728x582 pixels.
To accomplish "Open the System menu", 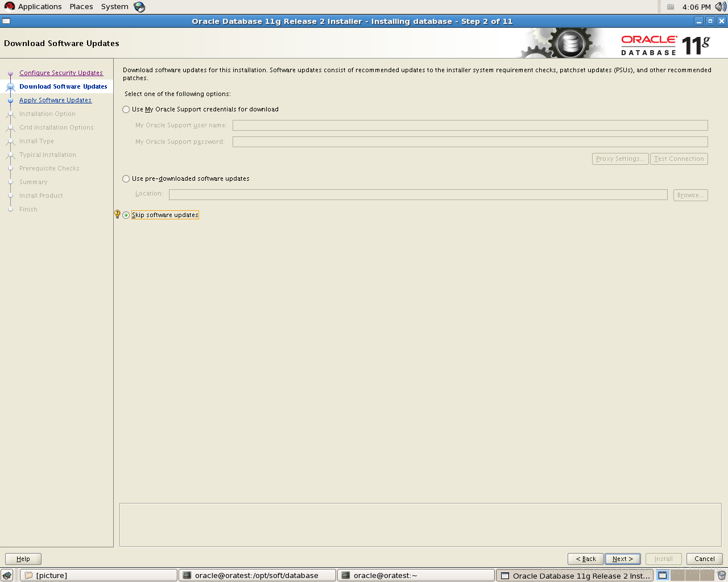I will click(114, 7).
